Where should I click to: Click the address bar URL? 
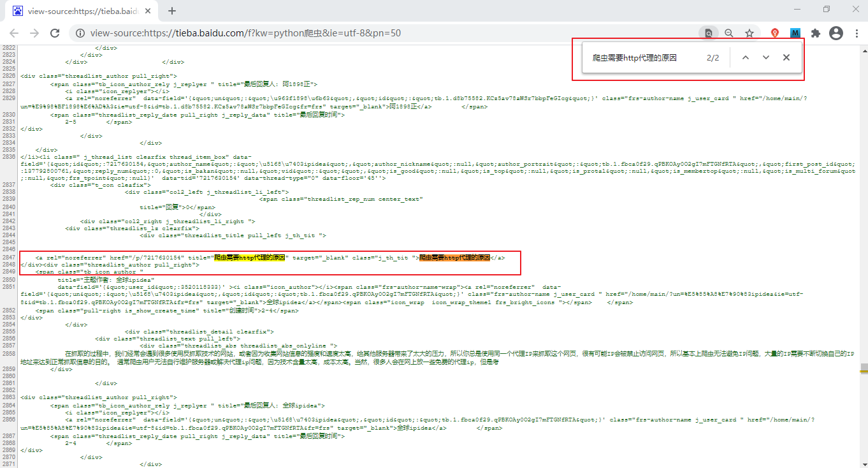245,33
